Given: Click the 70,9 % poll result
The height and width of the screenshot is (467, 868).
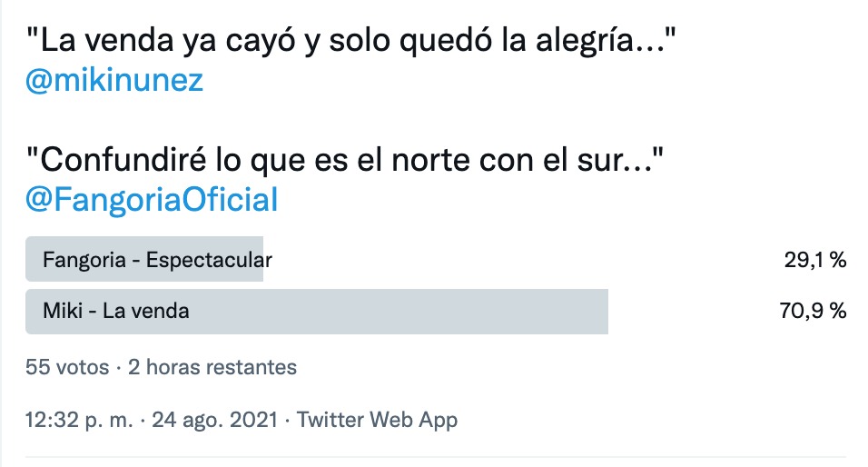Looking at the screenshot, I should [x=814, y=311].
